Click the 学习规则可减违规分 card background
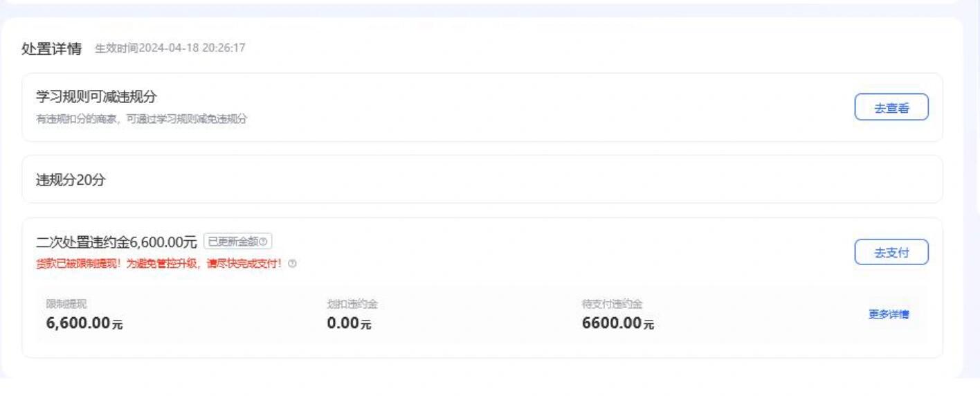The image size is (980, 396). (482, 107)
